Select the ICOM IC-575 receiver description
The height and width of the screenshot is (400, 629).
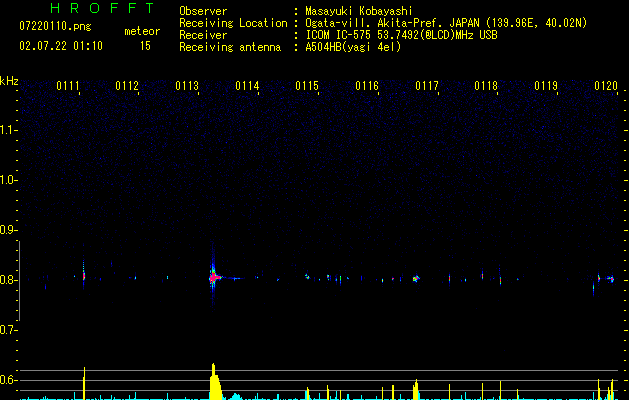coord(401,35)
